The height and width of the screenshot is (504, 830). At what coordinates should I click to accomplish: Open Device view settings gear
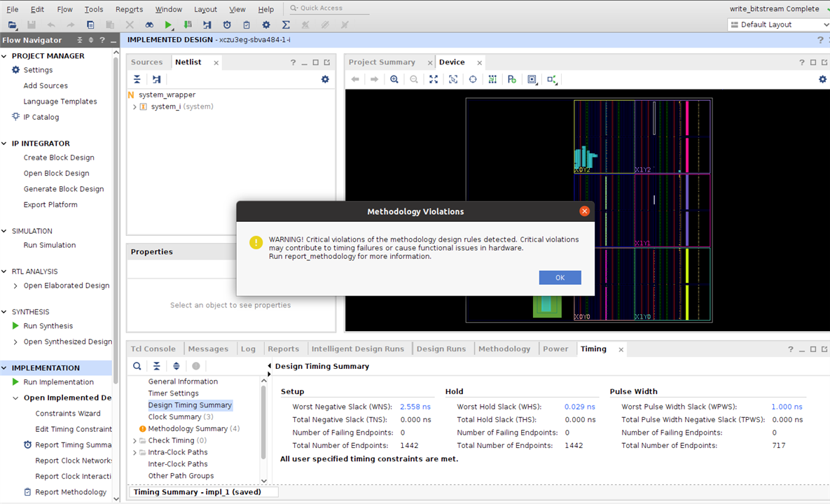click(x=822, y=79)
